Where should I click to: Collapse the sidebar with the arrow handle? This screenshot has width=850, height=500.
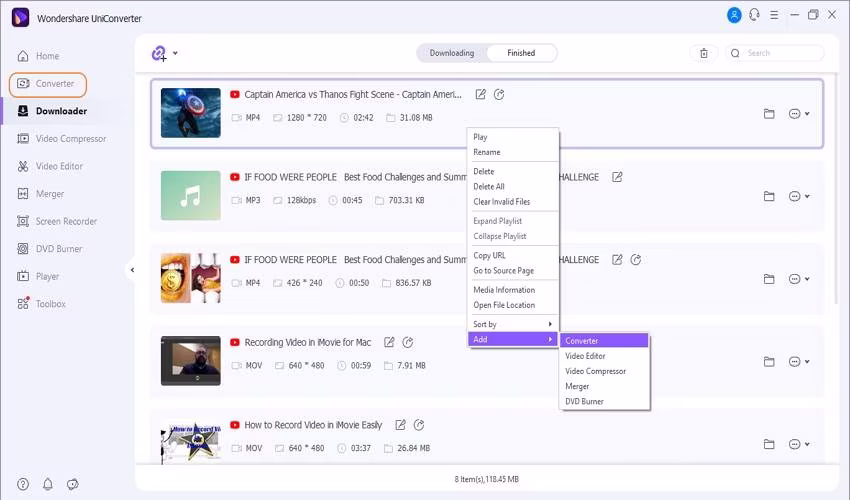pyautogui.click(x=132, y=270)
